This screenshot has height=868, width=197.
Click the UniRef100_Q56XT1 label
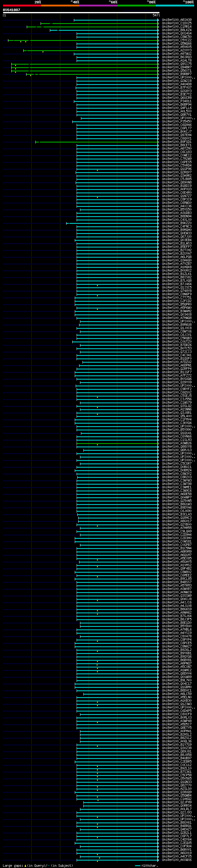tap(176, 71)
